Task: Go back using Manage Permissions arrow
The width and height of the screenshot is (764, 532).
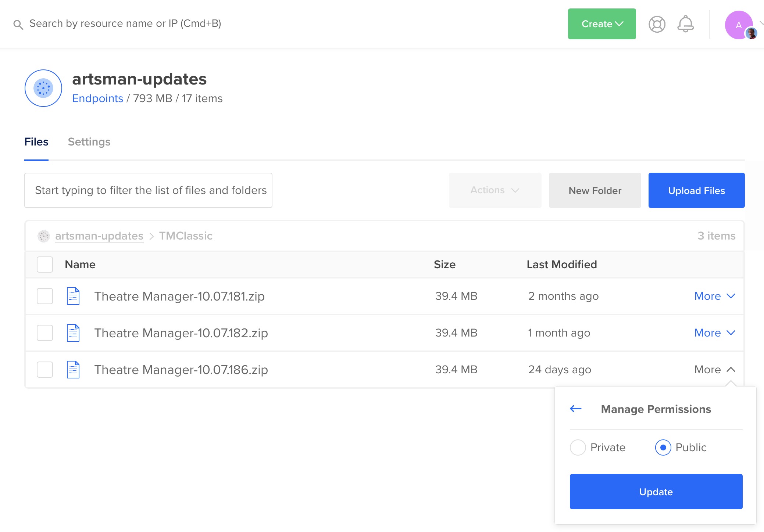Action: pos(576,409)
